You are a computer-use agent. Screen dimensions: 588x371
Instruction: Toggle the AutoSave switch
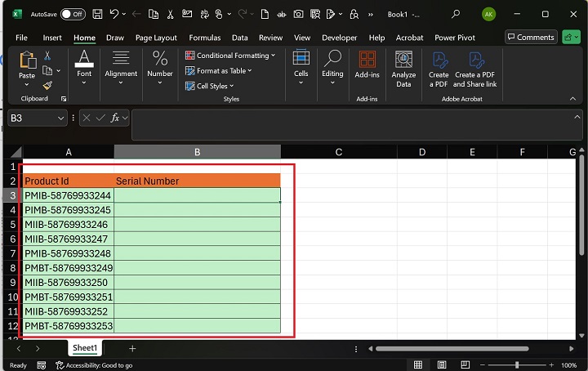pyautogui.click(x=72, y=14)
